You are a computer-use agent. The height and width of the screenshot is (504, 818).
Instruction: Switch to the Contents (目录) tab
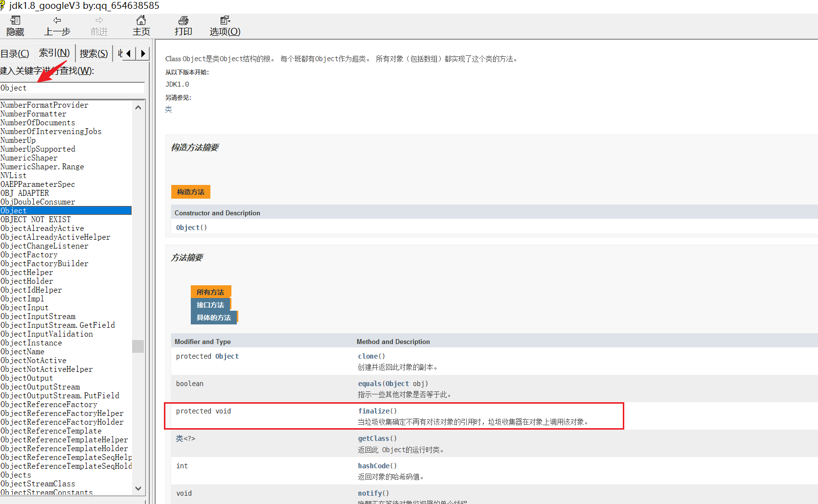[15, 53]
